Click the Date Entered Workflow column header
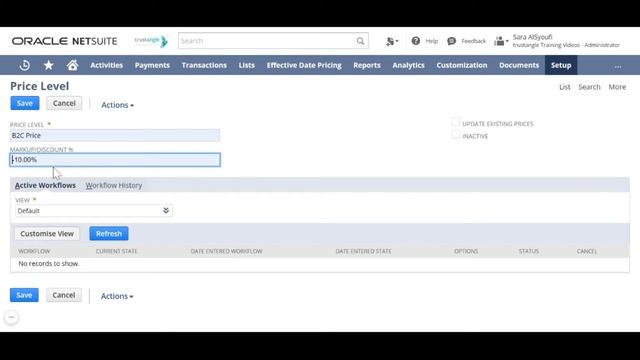 [x=226, y=251]
